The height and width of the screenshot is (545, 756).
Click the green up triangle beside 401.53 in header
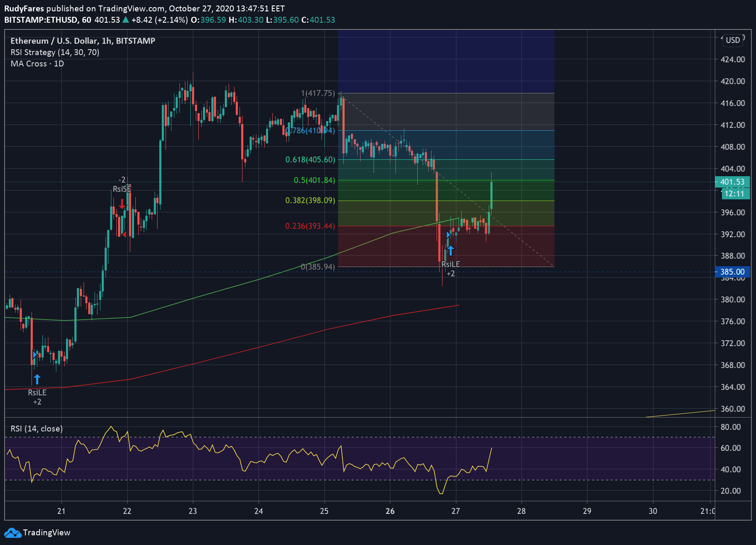coord(125,20)
